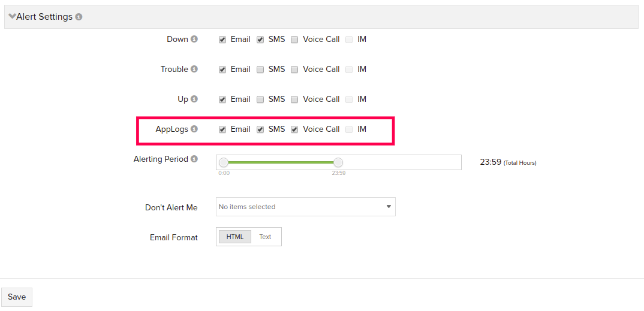Click the info icon beside Down
This screenshot has width=644, height=311.
tap(194, 40)
